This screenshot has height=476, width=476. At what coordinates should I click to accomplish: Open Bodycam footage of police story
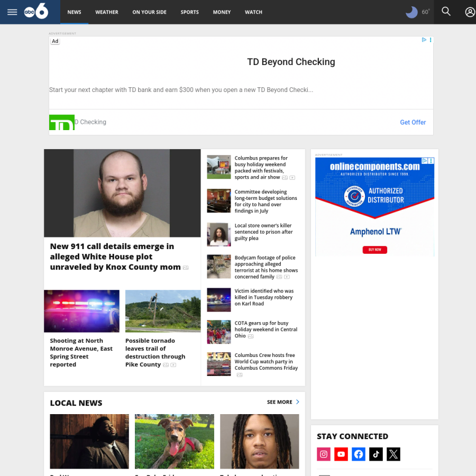click(266, 267)
